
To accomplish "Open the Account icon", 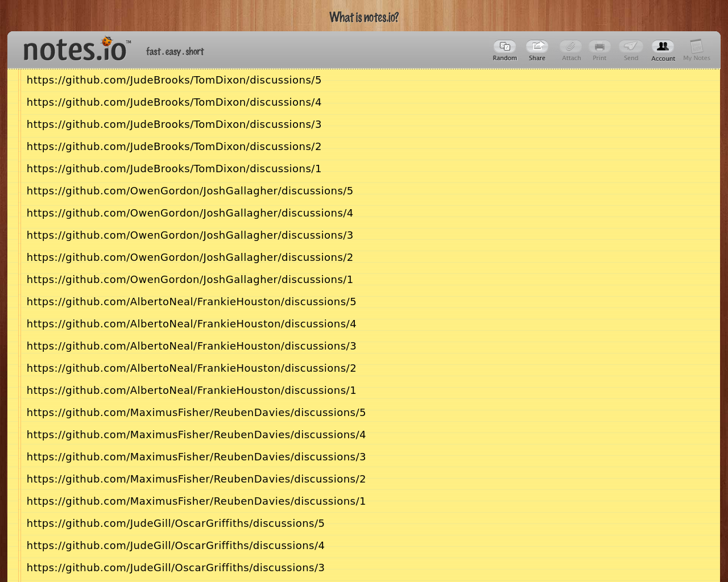I will tap(663, 47).
